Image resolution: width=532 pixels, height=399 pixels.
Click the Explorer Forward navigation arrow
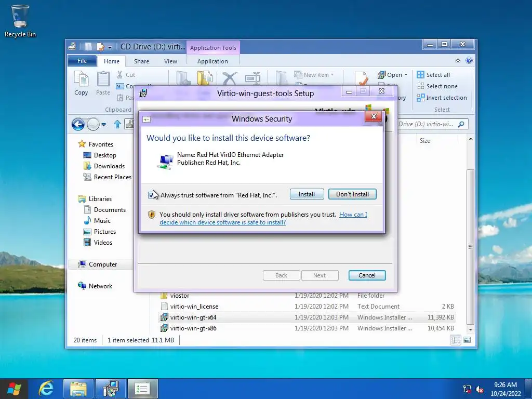click(93, 124)
